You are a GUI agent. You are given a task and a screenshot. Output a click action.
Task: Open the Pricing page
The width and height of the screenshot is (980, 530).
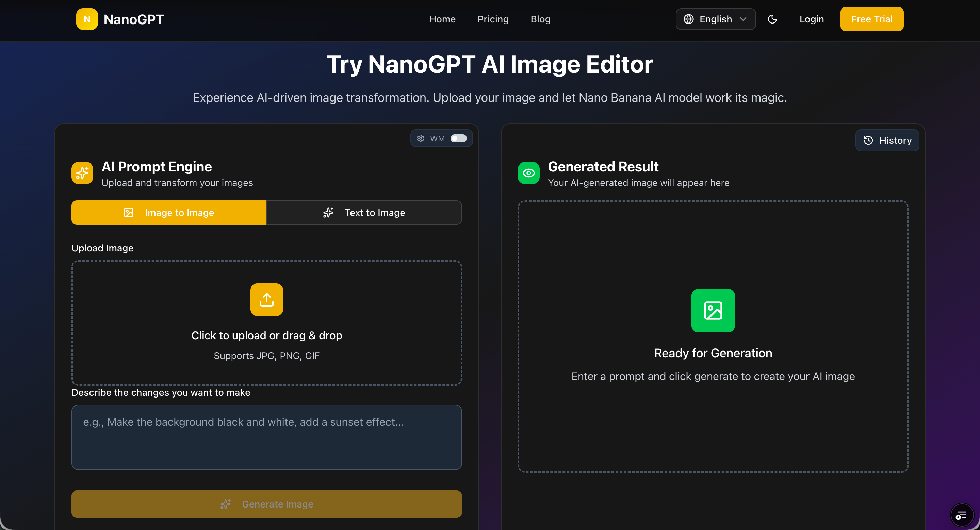(x=493, y=19)
